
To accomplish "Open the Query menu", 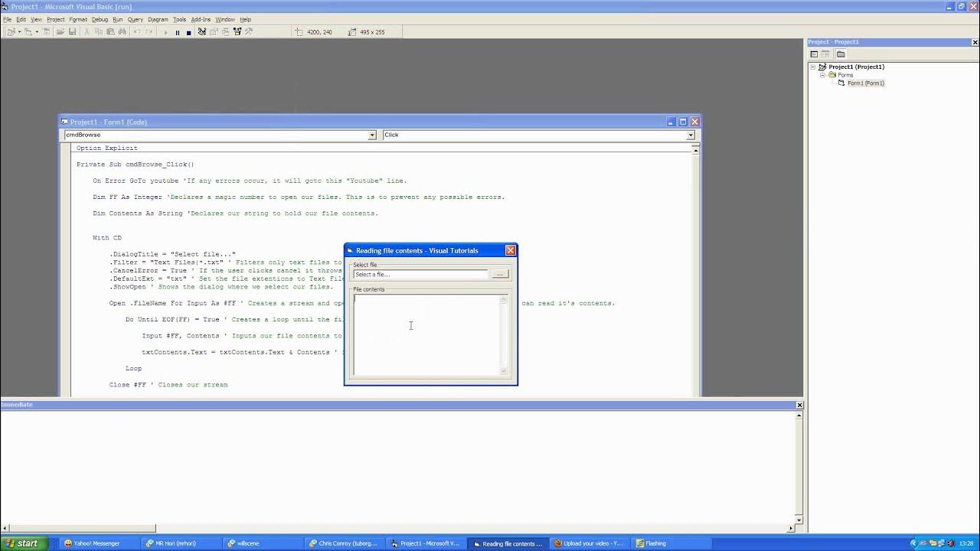I will tap(136, 19).
